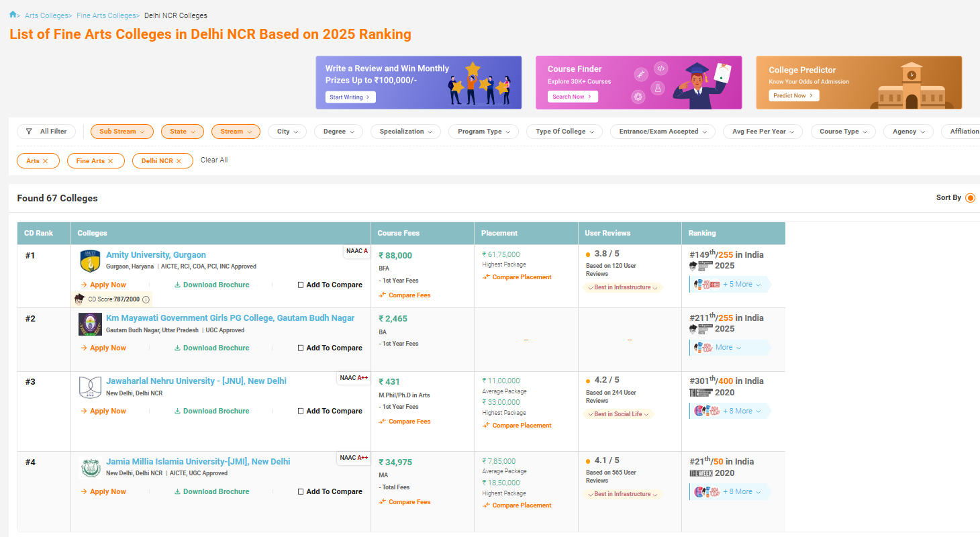The height and width of the screenshot is (537, 980).
Task: Click the CD Score info icon
Action: tap(146, 299)
